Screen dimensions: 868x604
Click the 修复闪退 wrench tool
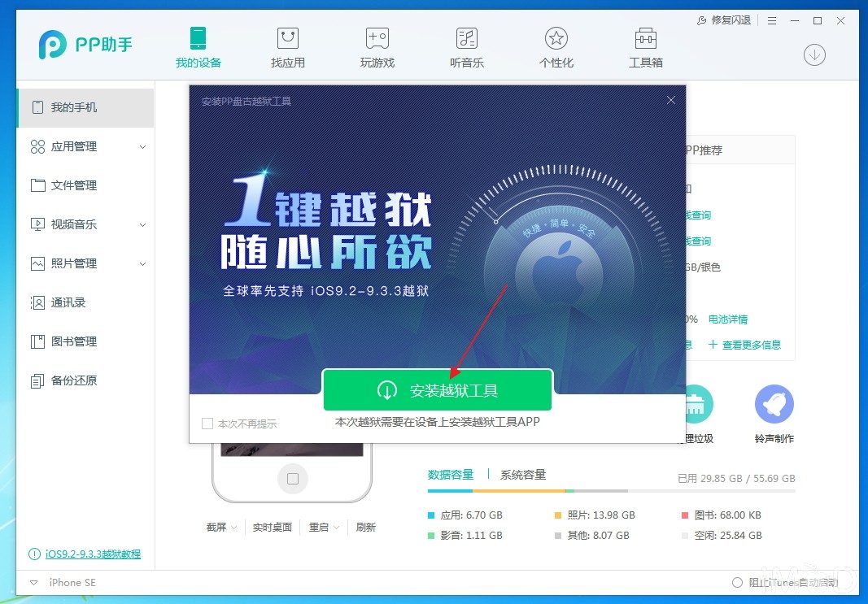[x=723, y=20]
